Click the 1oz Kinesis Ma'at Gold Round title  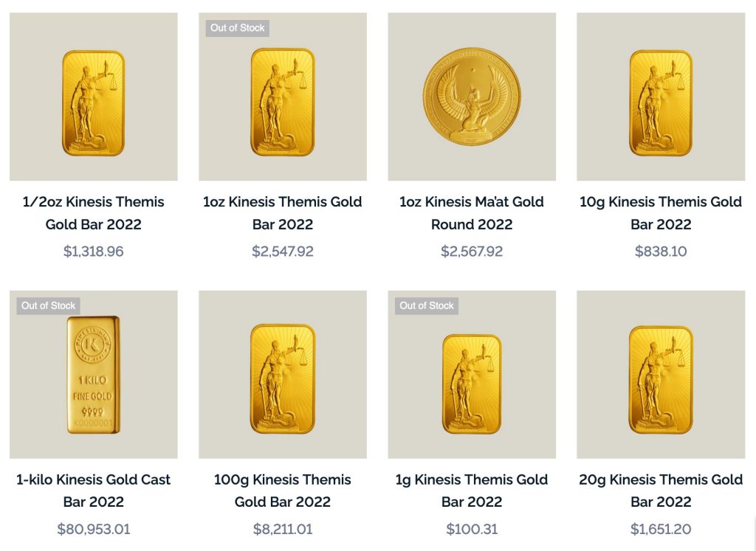(x=471, y=212)
